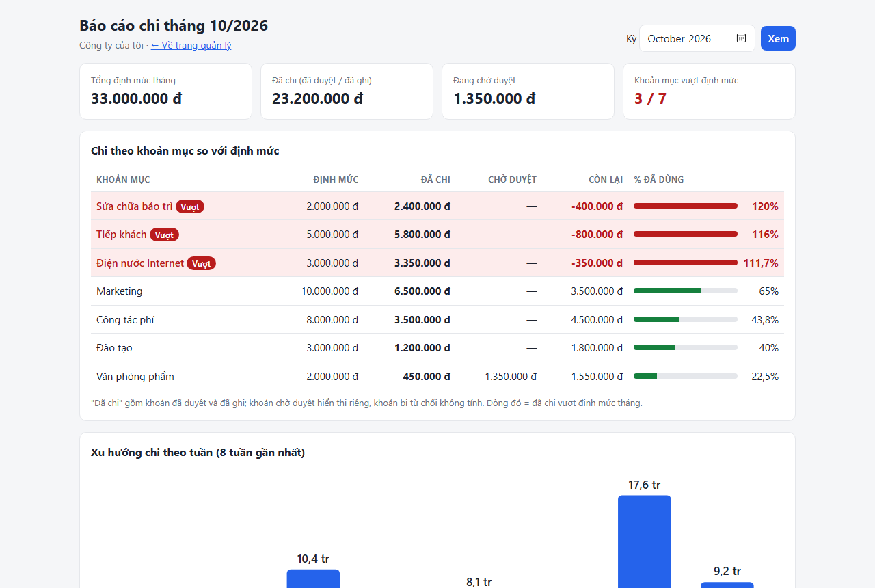Screen dimensions: 875x588
Task: Click the 'Khoản mục' column header
Action: (x=123, y=180)
